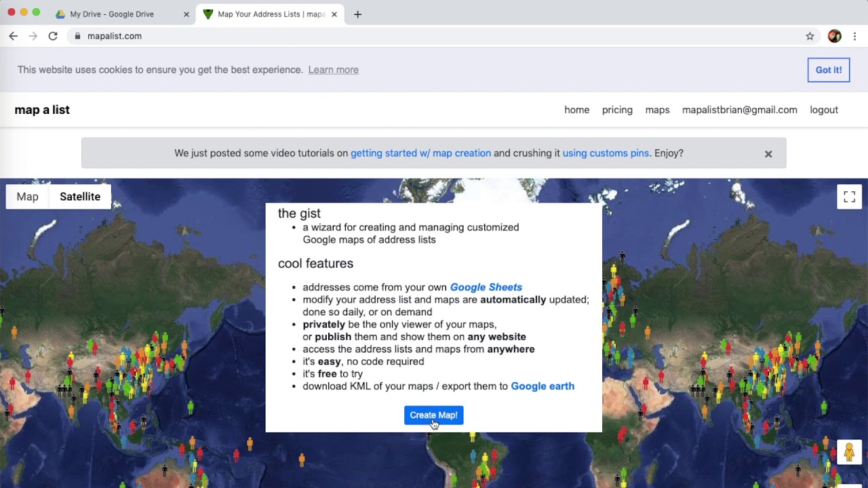Toggle fullscreen map view
This screenshot has width=868, height=488.
click(849, 197)
